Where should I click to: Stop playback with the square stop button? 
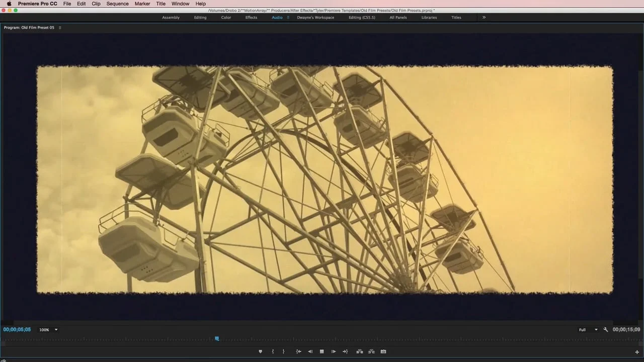322,351
